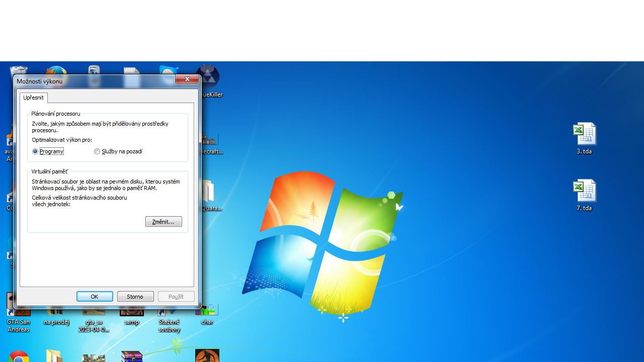Open the Excel file named 3. tda
Viewport: 644px width, 362px height.
[x=584, y=138]
